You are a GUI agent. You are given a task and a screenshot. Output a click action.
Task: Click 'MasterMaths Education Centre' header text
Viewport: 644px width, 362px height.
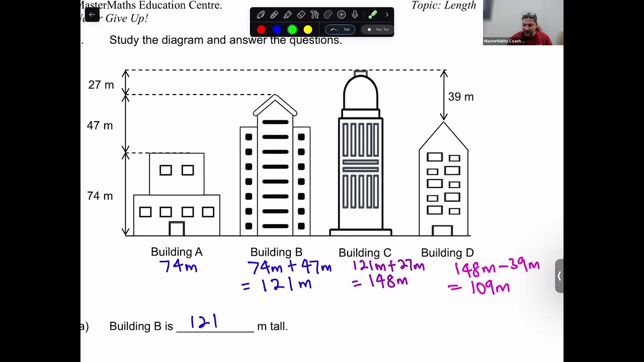point(151,6)
